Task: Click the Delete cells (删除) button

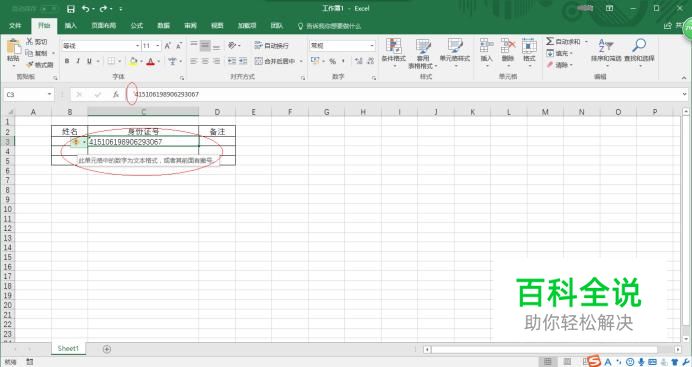Action: 508,52
